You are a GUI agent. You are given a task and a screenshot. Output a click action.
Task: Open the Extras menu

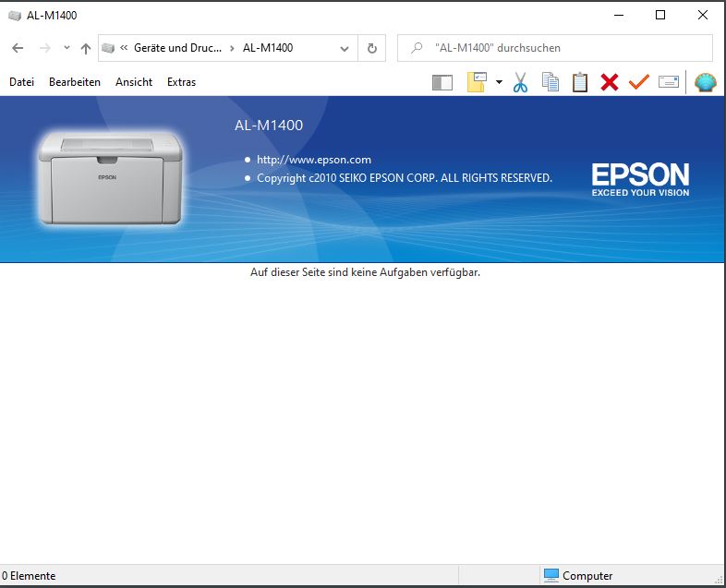pos(181,82)
